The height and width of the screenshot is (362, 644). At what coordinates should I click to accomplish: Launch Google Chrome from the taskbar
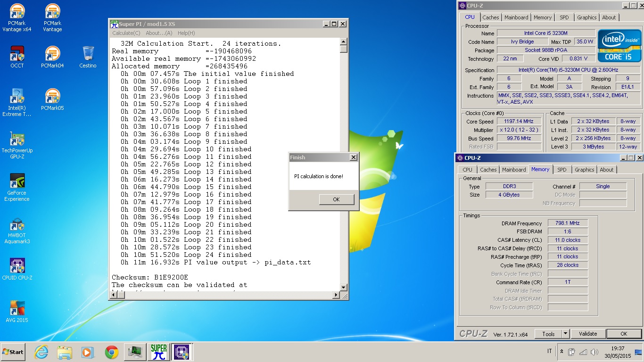click(x=112, y=352)
